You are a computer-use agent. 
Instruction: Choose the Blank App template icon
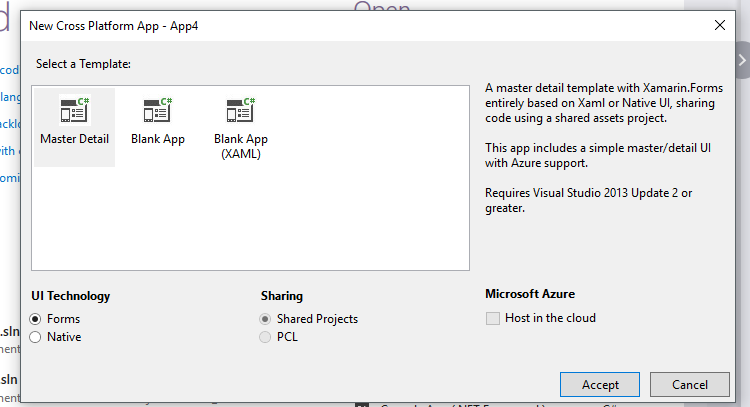(158, 110)
